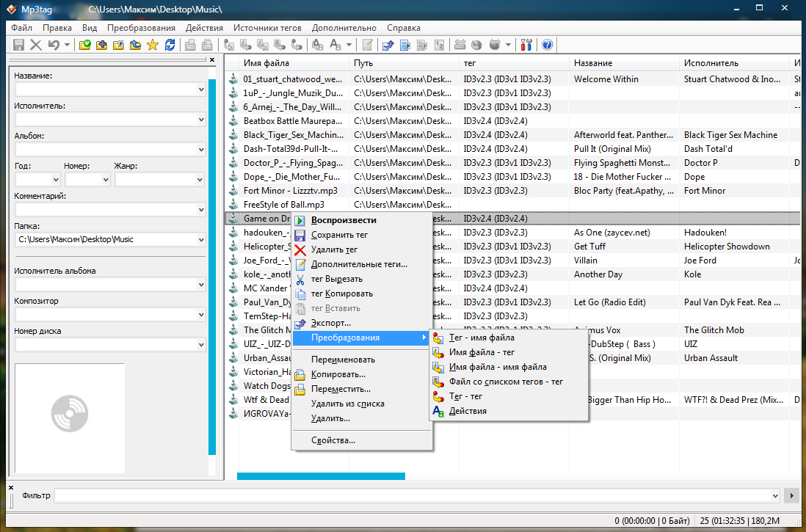The width and height of the screenshot is (806, 532).
Task: Sort by the Путь column header
Action: [x=404, y=63]
